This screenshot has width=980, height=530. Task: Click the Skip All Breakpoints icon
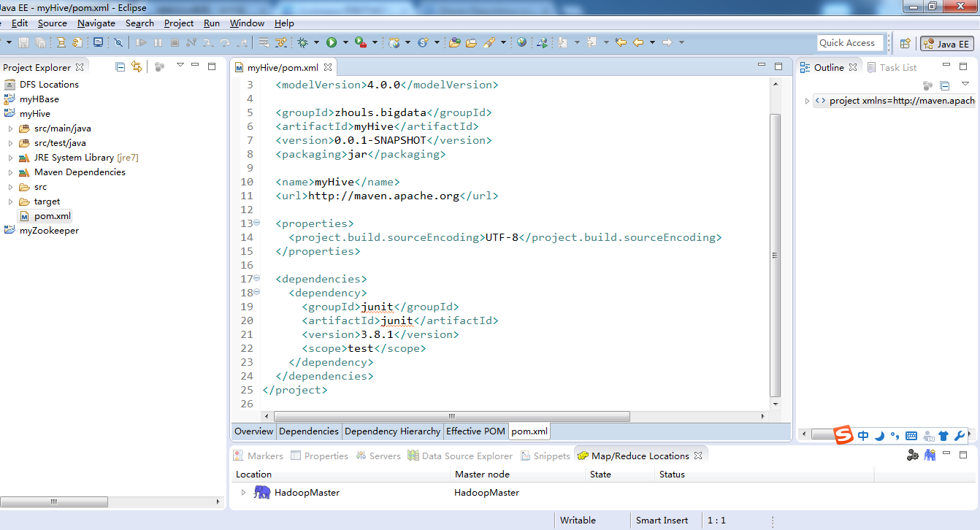coord(118,42)
